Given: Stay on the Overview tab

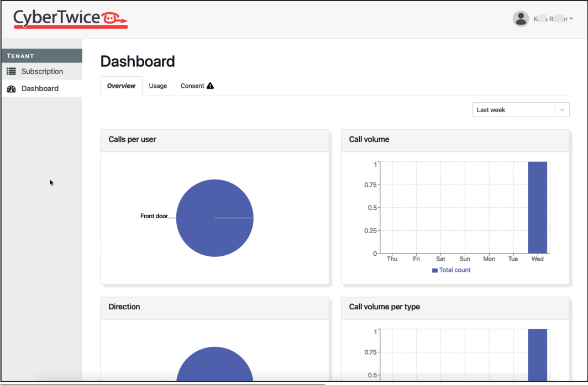Looking at the screenshot, I should tap(120, 86).
